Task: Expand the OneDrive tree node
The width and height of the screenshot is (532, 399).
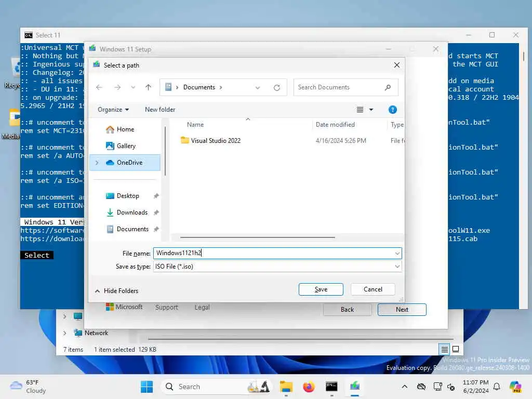Action: tap(97, 163)
